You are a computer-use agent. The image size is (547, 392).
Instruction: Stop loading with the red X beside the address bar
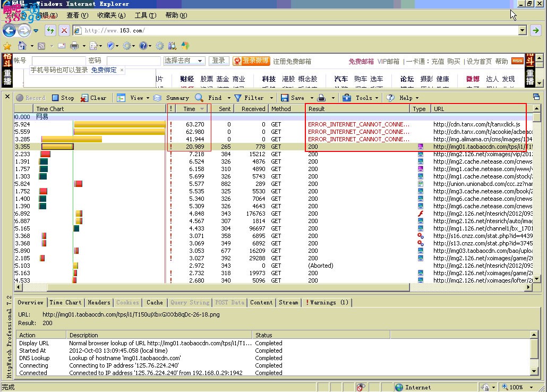[x=64, y=30]
